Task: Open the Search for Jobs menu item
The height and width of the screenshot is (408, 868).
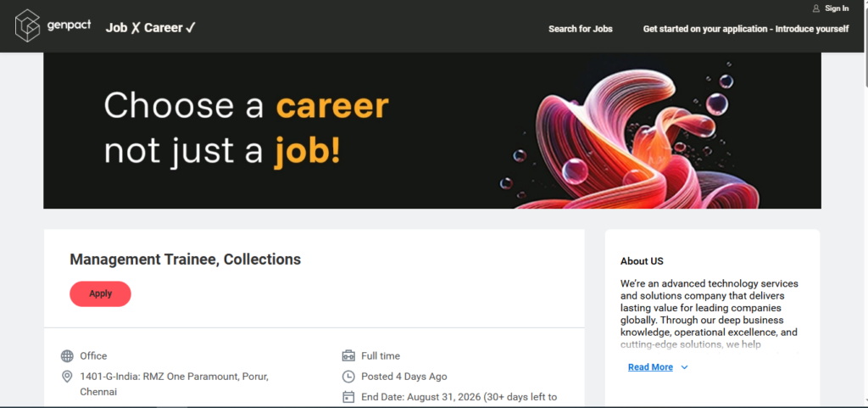Action: [x=580, y=29]
